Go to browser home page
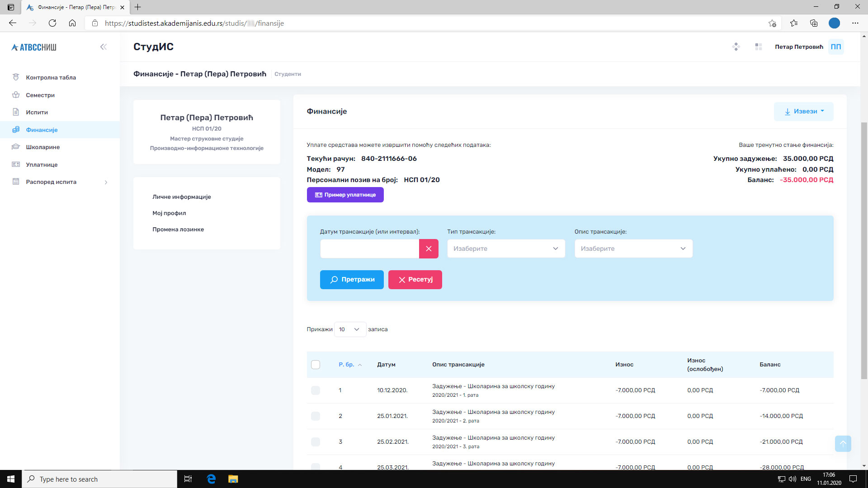The height and width of the screenshot is (488, 868). point(72,23)
